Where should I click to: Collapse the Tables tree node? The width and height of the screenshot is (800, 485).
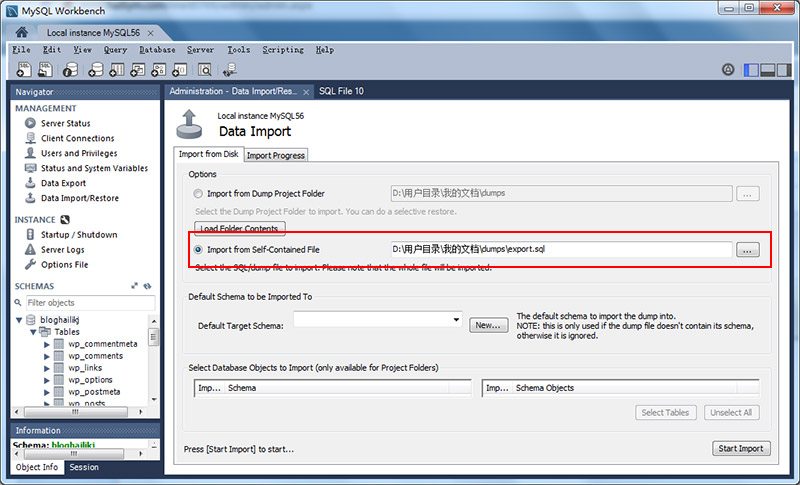(x=33, y=332)
